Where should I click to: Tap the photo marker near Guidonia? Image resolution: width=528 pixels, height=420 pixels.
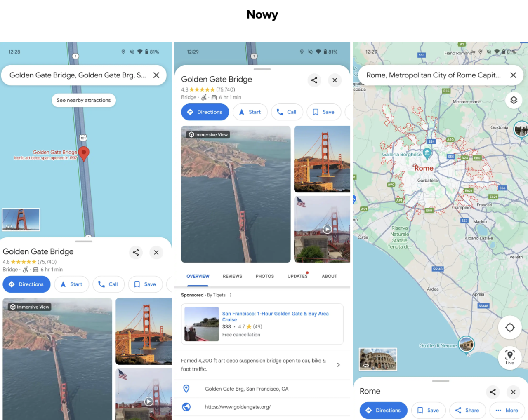(521, 129)
